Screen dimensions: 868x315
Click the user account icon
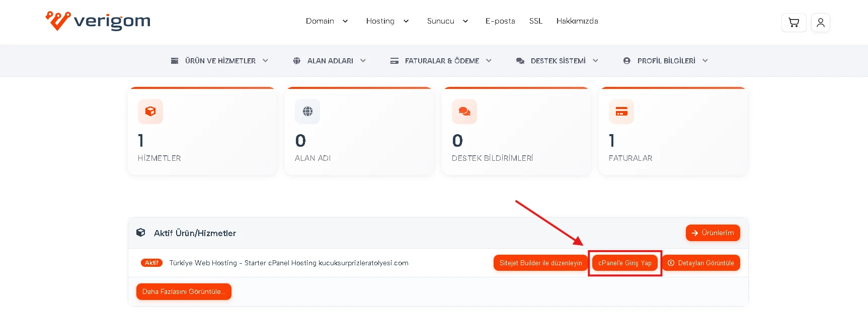[x=820, y=23]
